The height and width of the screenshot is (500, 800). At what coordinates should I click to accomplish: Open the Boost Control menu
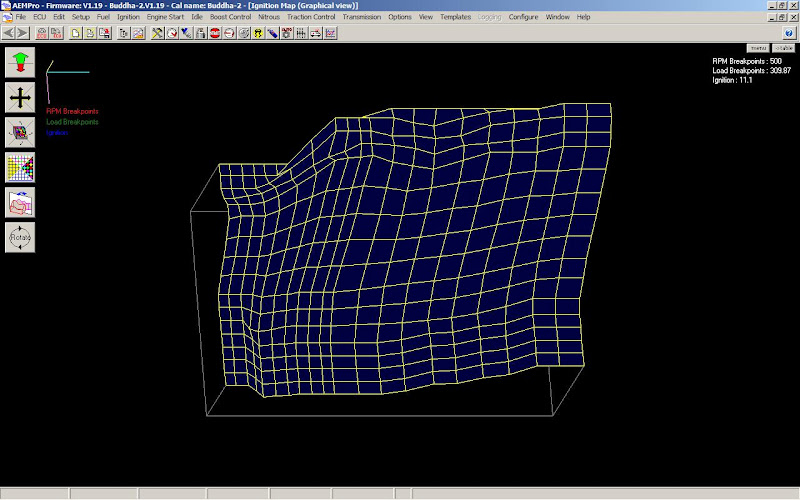coord(230,17)
